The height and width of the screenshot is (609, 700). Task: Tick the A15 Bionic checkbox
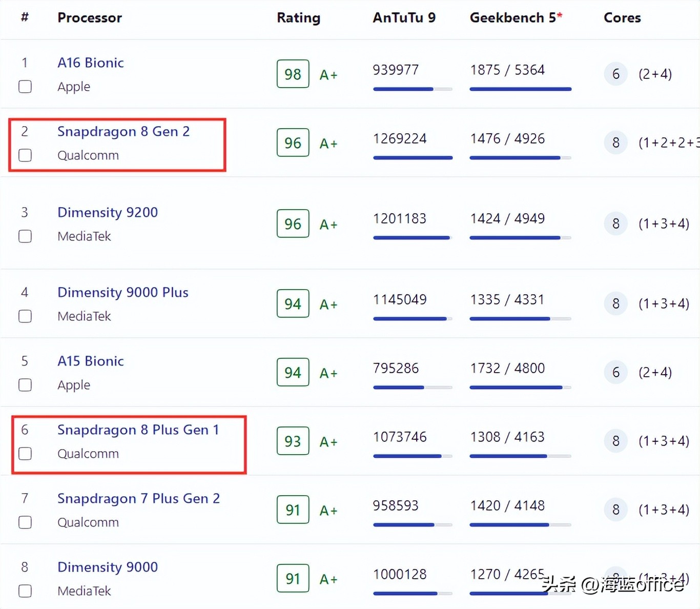coord(25,385)
